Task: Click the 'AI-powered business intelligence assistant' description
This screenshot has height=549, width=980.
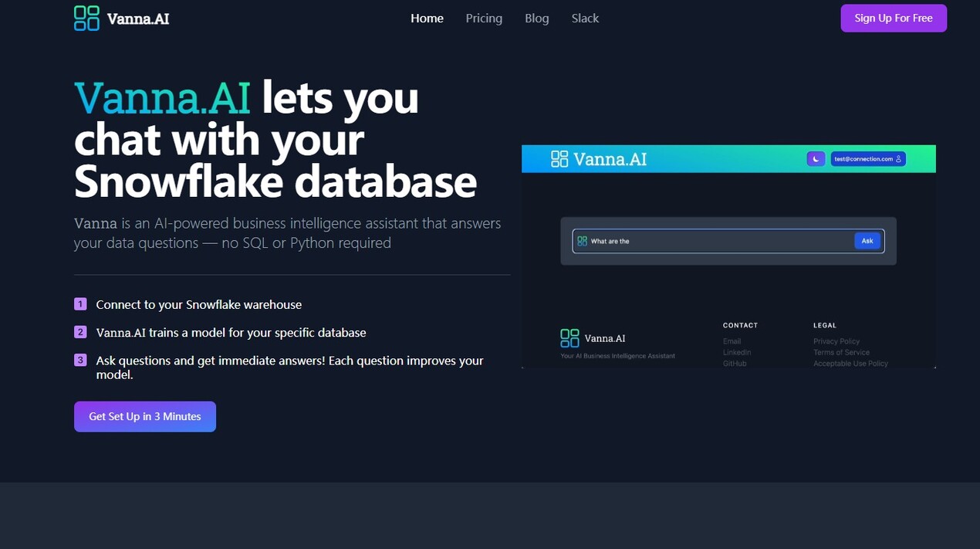Action: [x=288, y=233]
